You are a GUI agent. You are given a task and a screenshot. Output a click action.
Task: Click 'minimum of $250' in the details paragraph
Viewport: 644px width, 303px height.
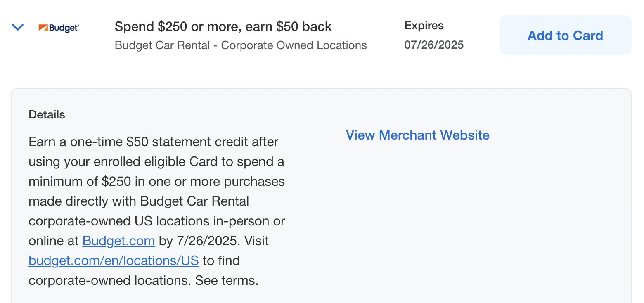click(80, 182)
